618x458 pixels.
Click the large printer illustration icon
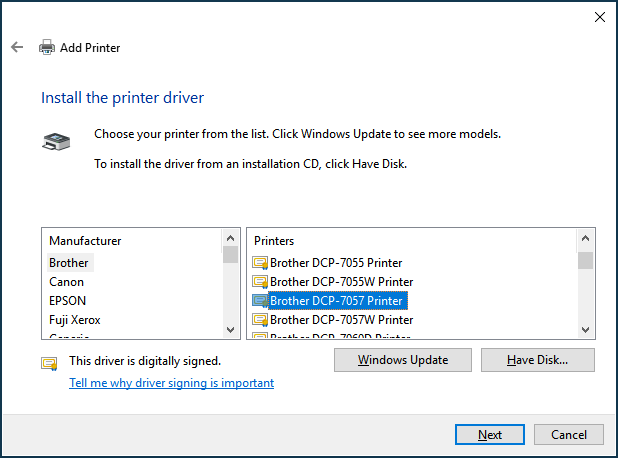[x=56, y=142]
